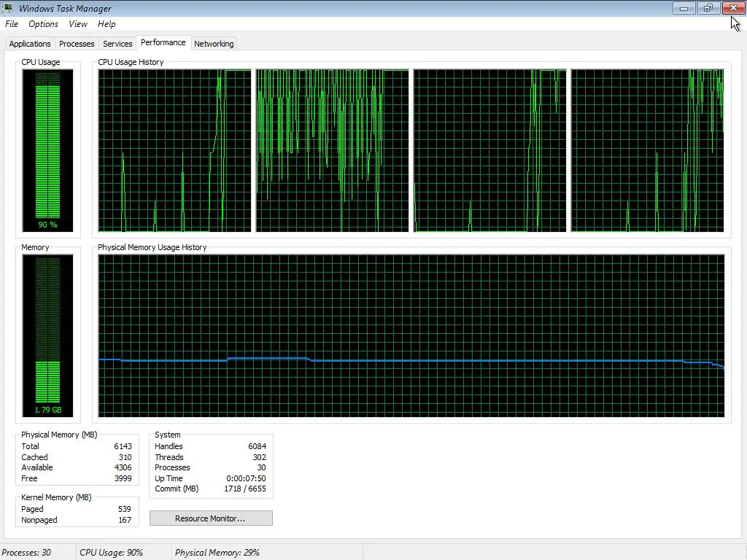
Task: Click the status bar Physical Memory: 29% entry
Action: coord(217,553)
